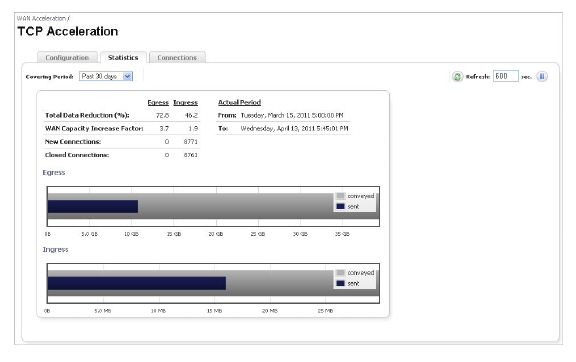This screenshot has height=362, width=576.
Task: Click the Egress chart conveyed legend swatch
Action: [341, 196]
